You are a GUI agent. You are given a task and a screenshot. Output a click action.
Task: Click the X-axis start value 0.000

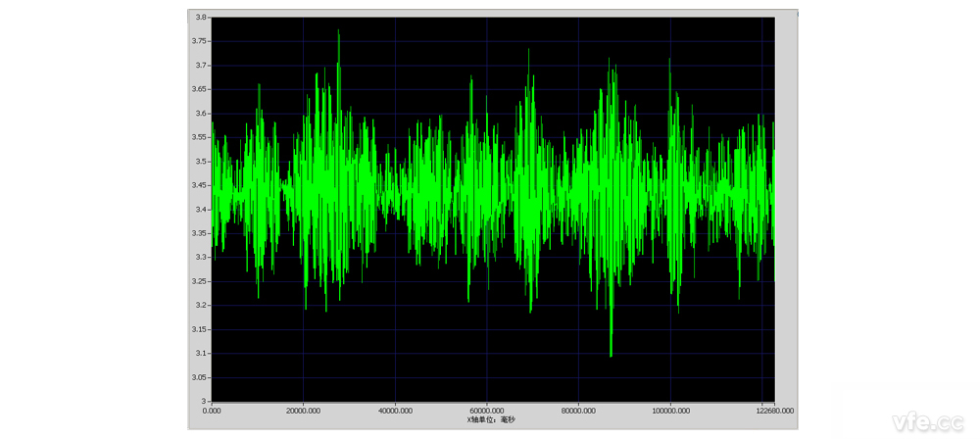pos(212,410)
